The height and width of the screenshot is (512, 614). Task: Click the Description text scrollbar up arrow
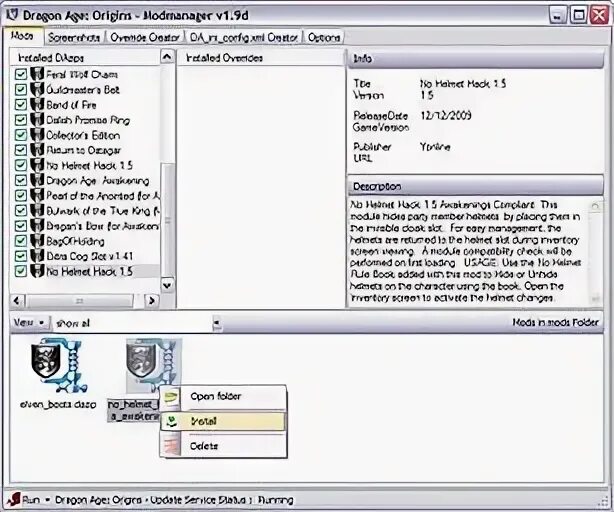596,206
